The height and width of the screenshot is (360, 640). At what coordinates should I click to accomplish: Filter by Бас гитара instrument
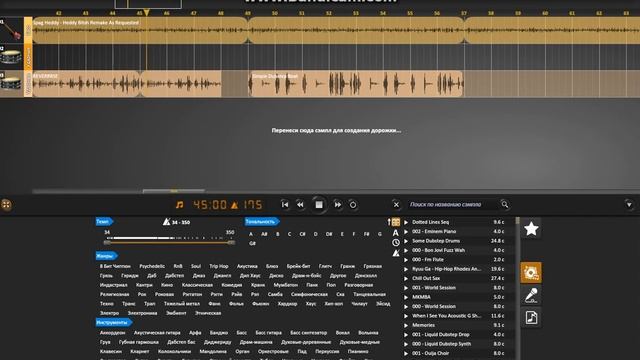269,333
